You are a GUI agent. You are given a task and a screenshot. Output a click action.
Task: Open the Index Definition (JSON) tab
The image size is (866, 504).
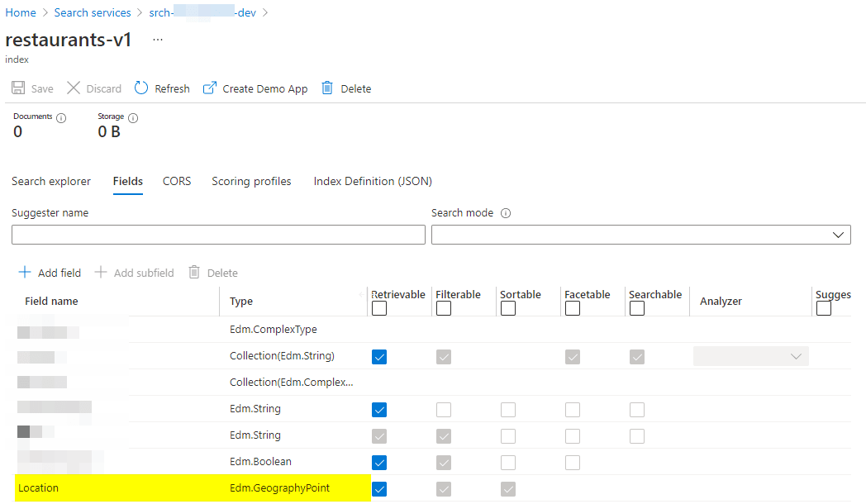click(373, 181)
